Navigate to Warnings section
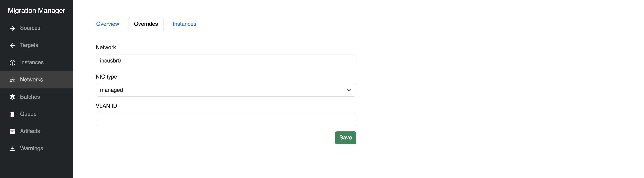Viewport: 644px width, 178px height. [x=31, y=148]
